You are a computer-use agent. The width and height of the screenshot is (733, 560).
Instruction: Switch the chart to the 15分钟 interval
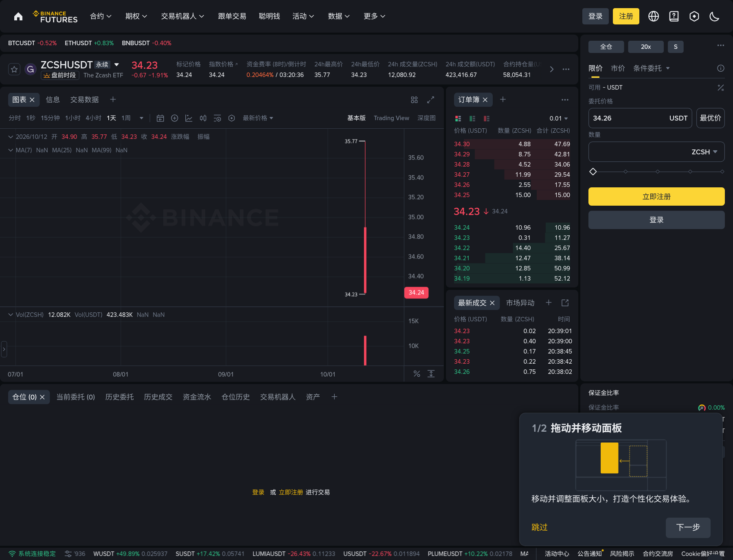coord(50,118)
